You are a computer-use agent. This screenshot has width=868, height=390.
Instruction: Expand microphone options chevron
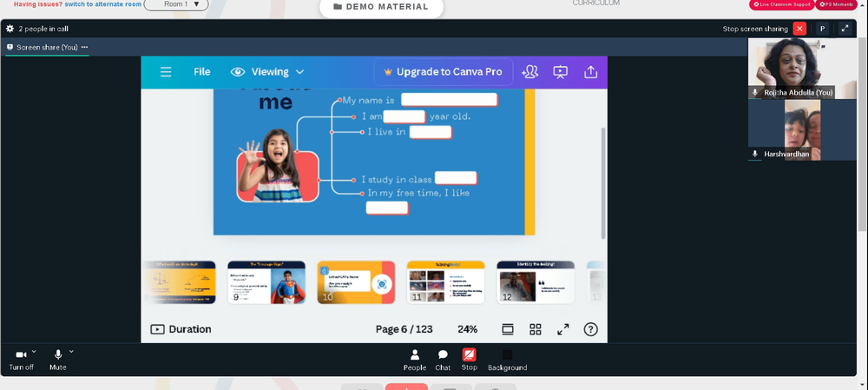pos(71,351)
